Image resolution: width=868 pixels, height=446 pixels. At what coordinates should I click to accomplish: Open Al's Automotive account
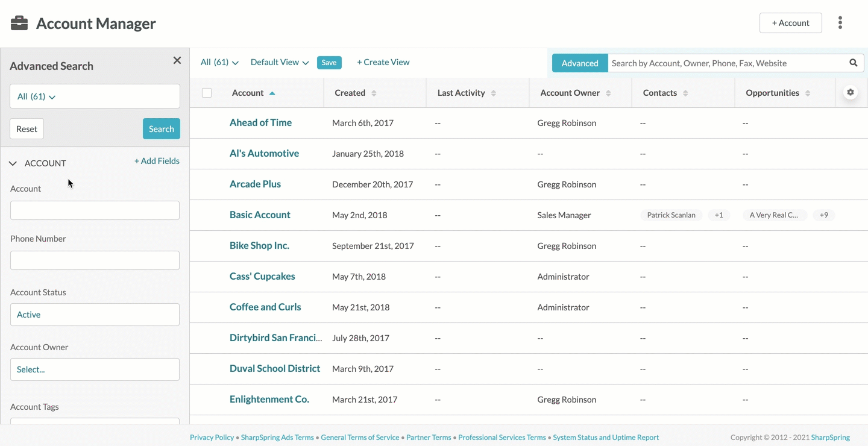264,153
